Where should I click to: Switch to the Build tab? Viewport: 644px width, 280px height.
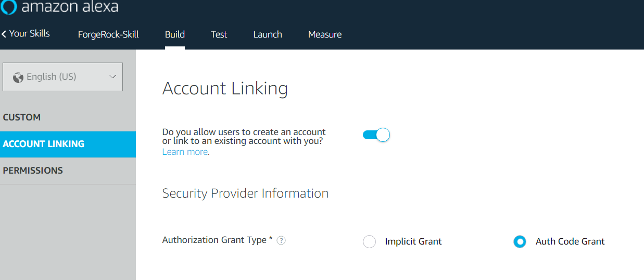[x=175, y=34]
